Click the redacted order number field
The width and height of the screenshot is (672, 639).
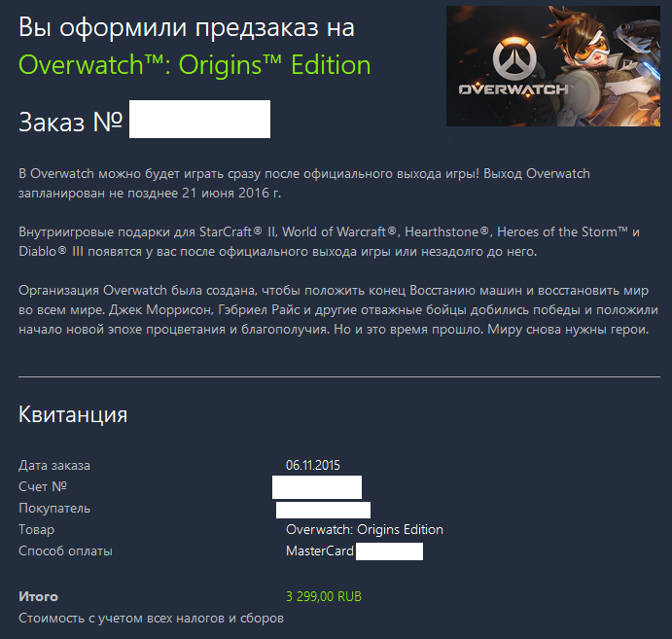point(199,119)
